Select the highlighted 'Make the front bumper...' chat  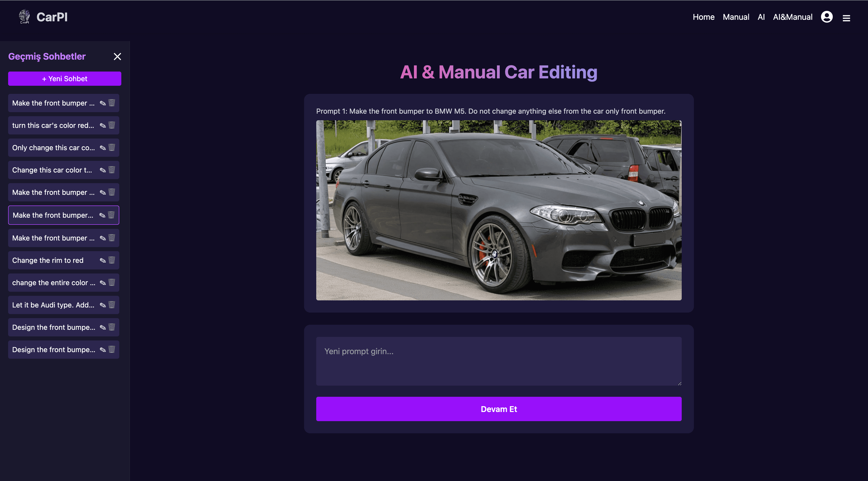(64, 215)
